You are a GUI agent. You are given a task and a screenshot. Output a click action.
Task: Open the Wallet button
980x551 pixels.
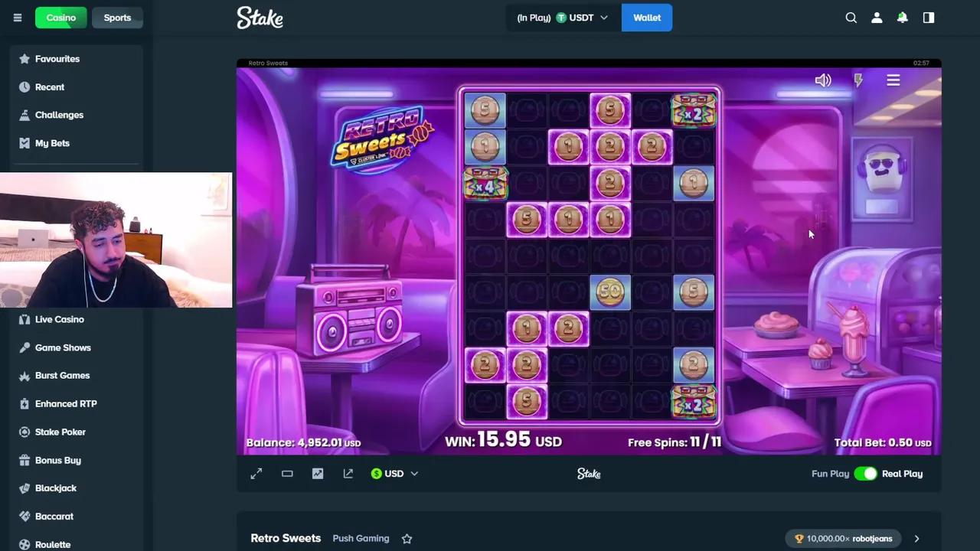(647, 18)
